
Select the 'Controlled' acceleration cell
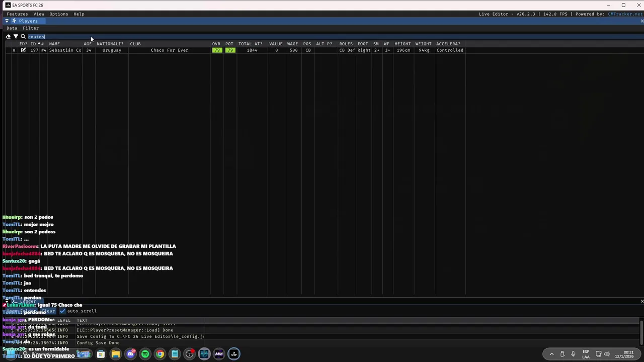coord(450,50)
